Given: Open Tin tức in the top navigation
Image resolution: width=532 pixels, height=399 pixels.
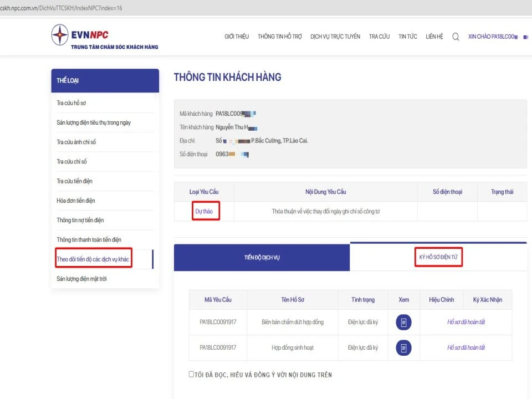Looking at the screenshot, I should pyautogui.click(x=408, y=37).
